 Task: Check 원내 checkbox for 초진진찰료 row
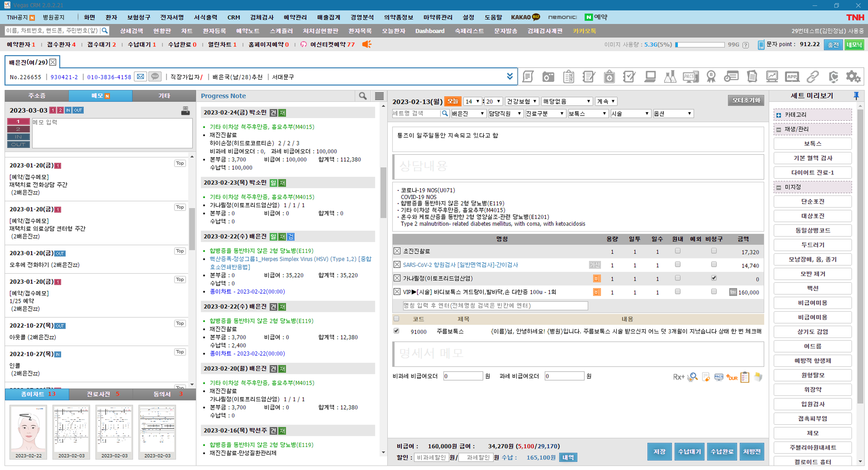click(x=677, y=251)
